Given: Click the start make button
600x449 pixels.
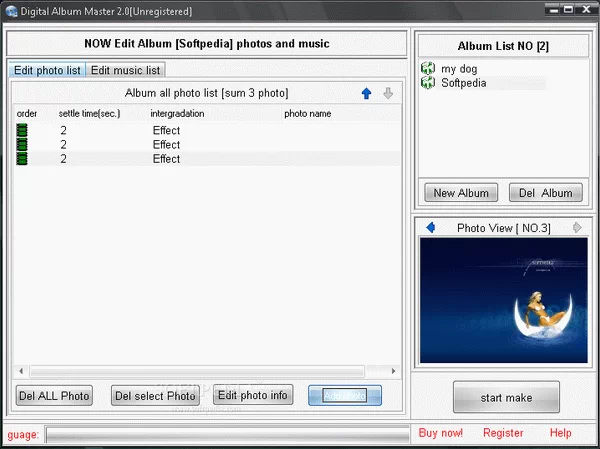Looking at the screenshot, I should [506, 397].
